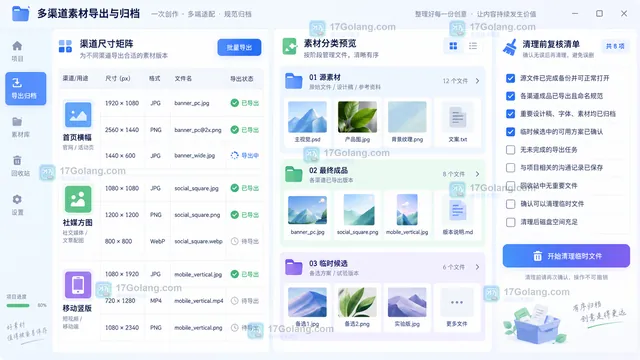The height and width of the screenshot is (360, 640).
Task: Click the app folder logo in title bar
Action: pos(20,13)
